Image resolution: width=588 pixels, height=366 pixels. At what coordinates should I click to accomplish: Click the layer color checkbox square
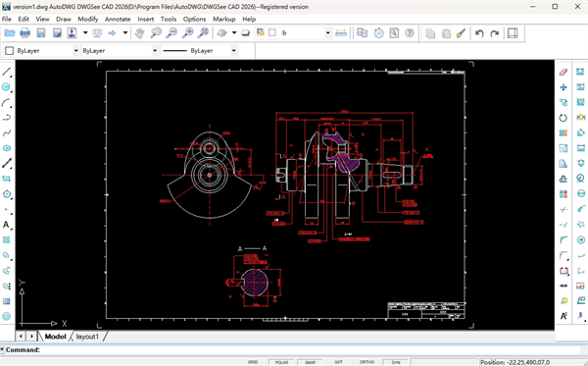point(272,32)
